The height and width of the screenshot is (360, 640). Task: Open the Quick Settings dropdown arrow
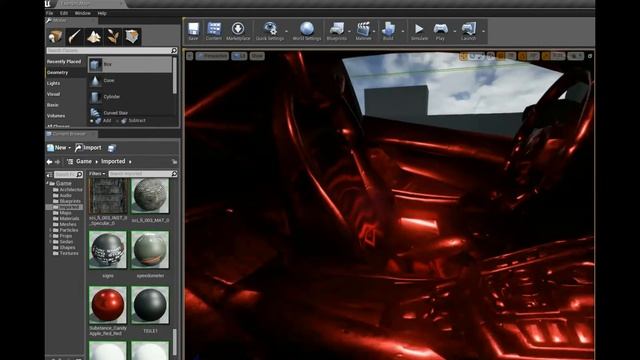(x=287, y=31)
